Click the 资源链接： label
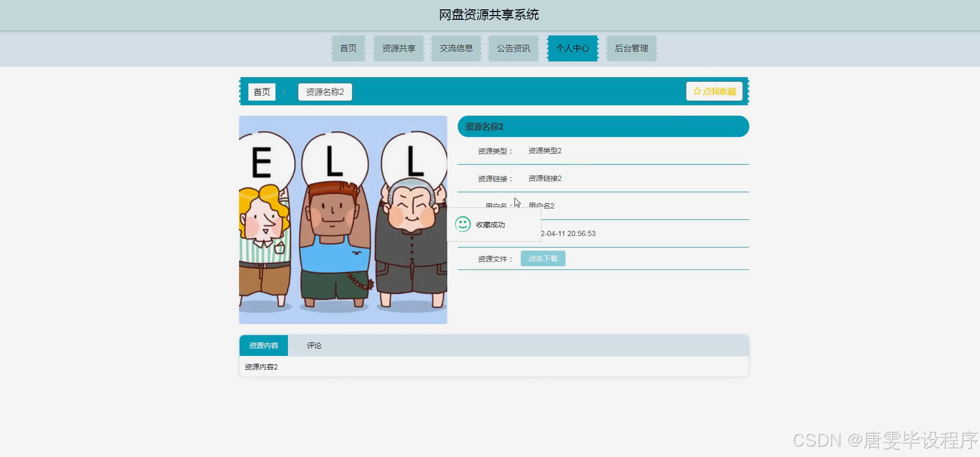Screen dimensions: 980x457 (x=495, y=179)
